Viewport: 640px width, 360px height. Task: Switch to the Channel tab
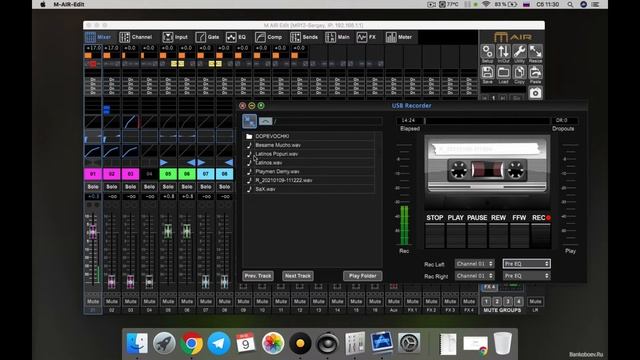pyautogui.click(x=136, y=37)
